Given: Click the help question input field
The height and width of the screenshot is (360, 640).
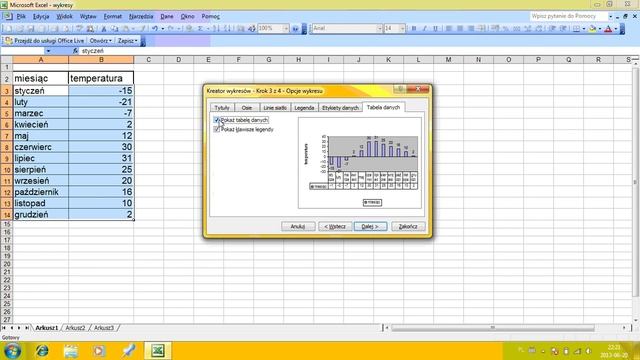Looking at the screenshot, I should (568, 16).
